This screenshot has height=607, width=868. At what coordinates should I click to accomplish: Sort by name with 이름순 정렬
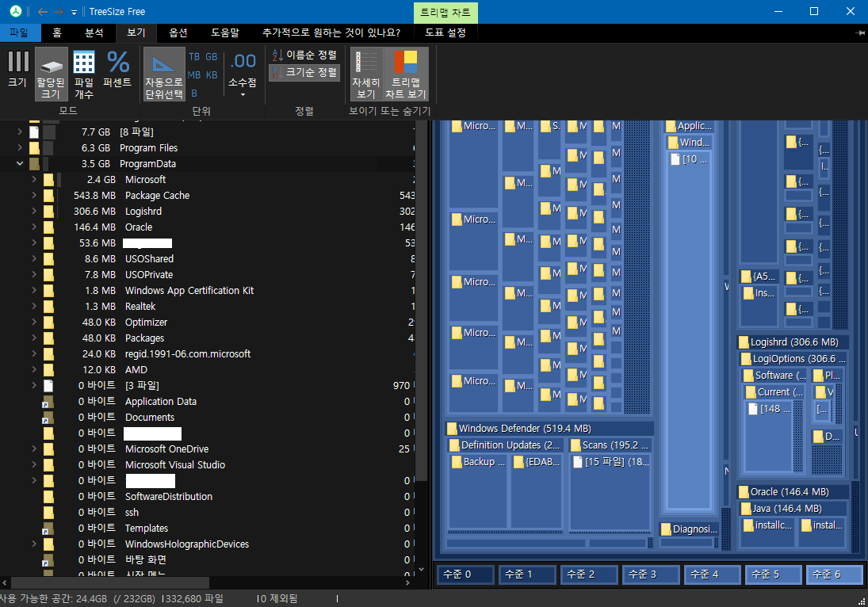pos(304,55)
